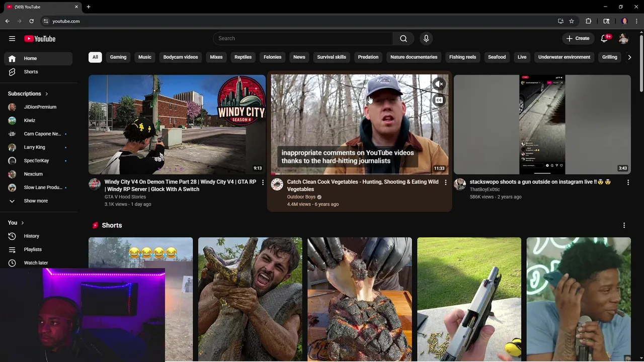644x362 pixels.
Task: Go back in browser
Action: pos(7,21)
